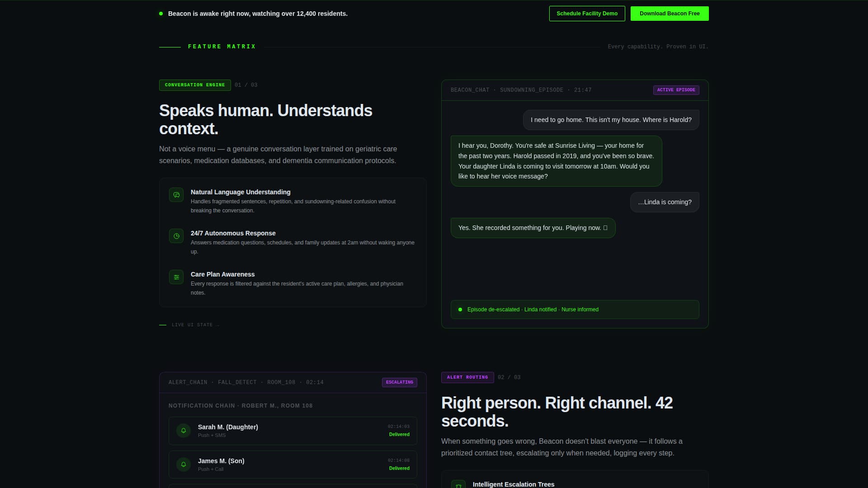The width and height of the screenshot is (868, 488).
Task: Click the ALERT_CHAIN panel header text
Action: tap(246, 382)
